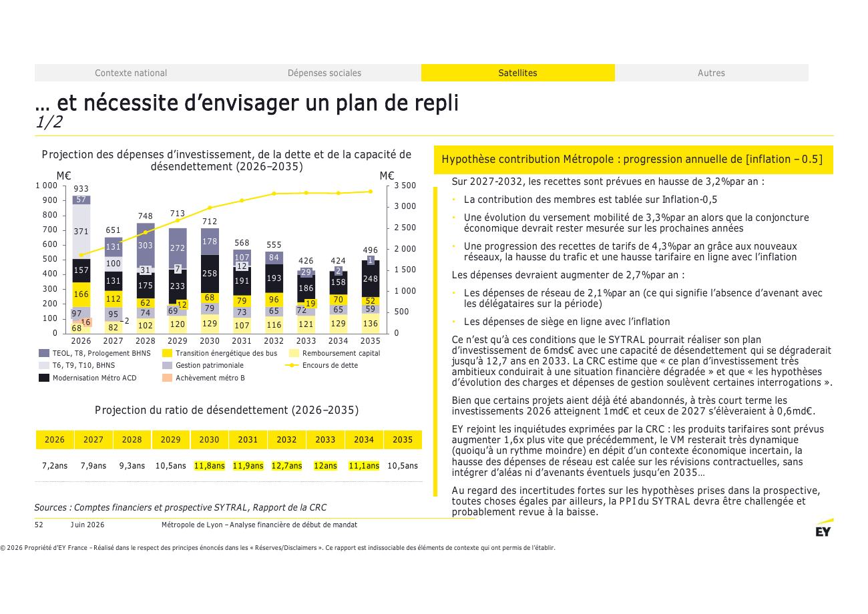
Task: Click the 713 total above the 2029 bar
Action: [x=178, y=214]
